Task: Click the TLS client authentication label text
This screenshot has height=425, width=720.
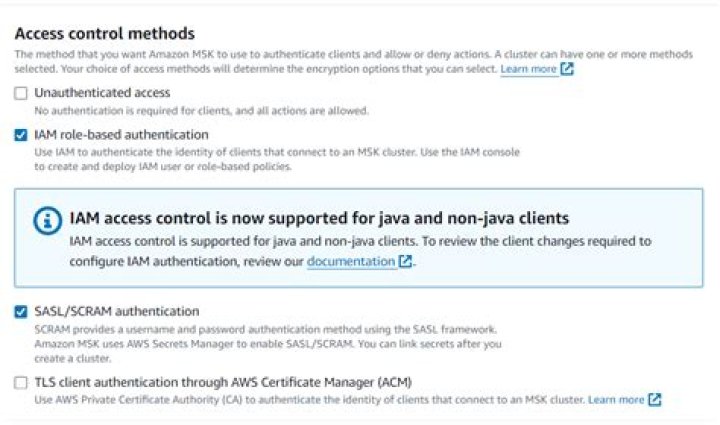Action: [x=223, y=382]
